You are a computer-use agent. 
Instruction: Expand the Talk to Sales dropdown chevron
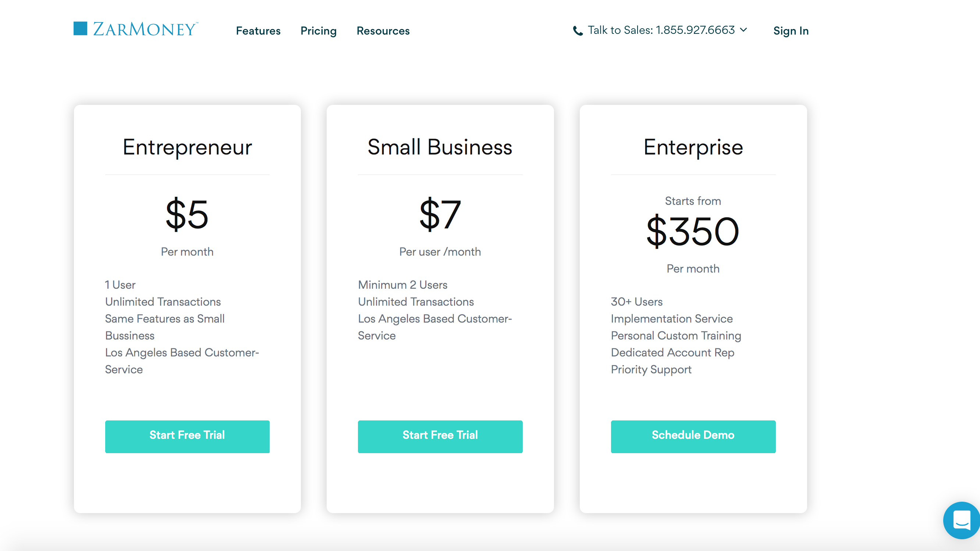[x=743, y=30]
